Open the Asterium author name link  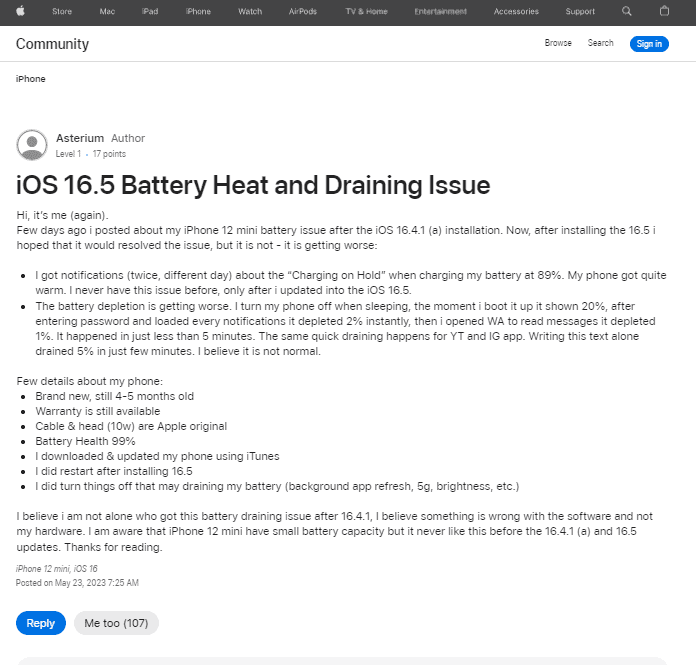tap(80, 139)
